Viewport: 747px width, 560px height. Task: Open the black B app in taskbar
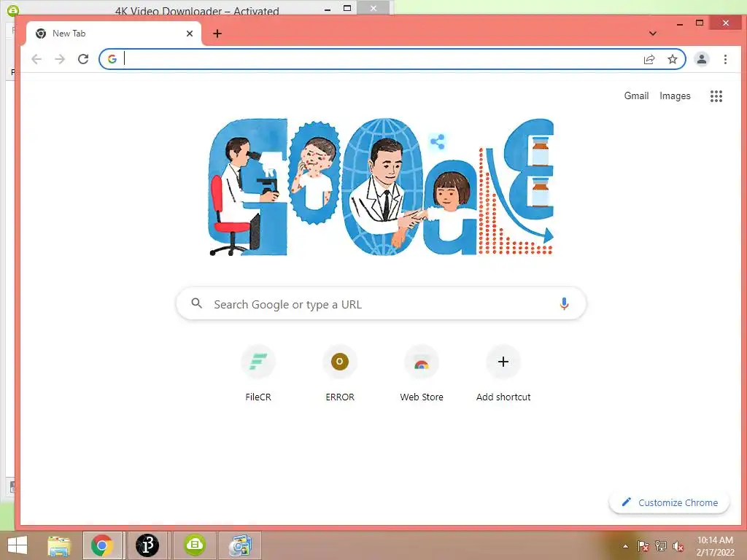point(147,545)
